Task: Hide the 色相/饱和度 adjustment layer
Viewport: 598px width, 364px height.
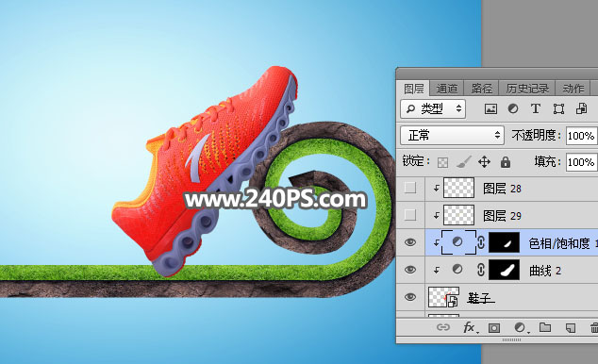Action: coord(410,242)
